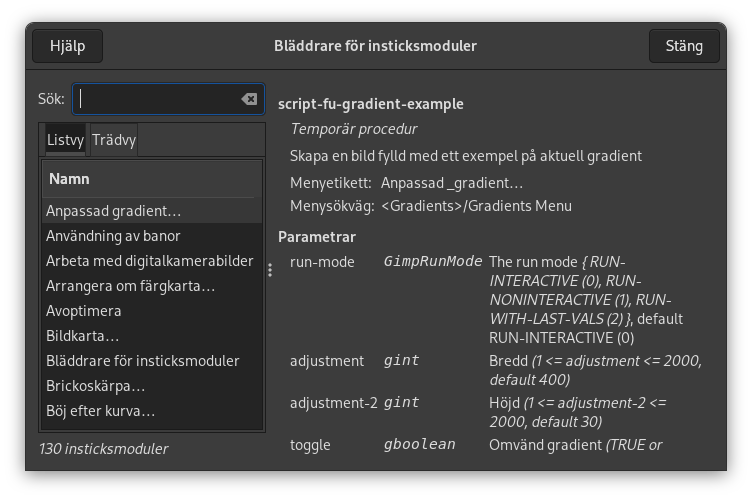Select Böj efter kurva… entry
The height and width of the screenshot is (499, 752).
coord(100,411)
